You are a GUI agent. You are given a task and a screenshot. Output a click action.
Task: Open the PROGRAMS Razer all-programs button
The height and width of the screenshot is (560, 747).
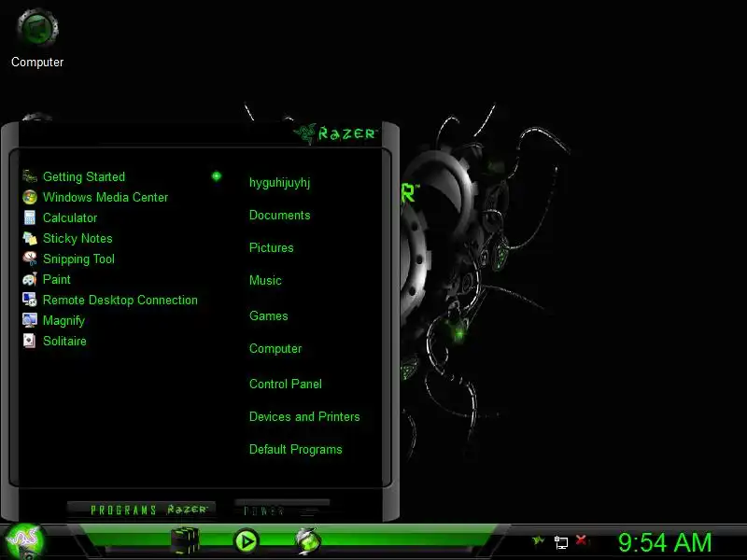click(x=142, y=510)
